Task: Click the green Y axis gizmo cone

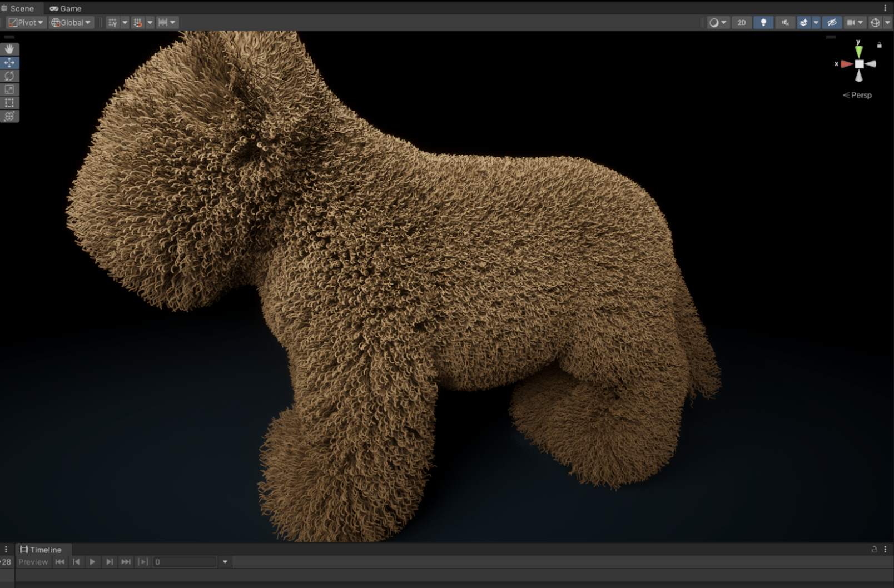Action: [x=859, y=52]
